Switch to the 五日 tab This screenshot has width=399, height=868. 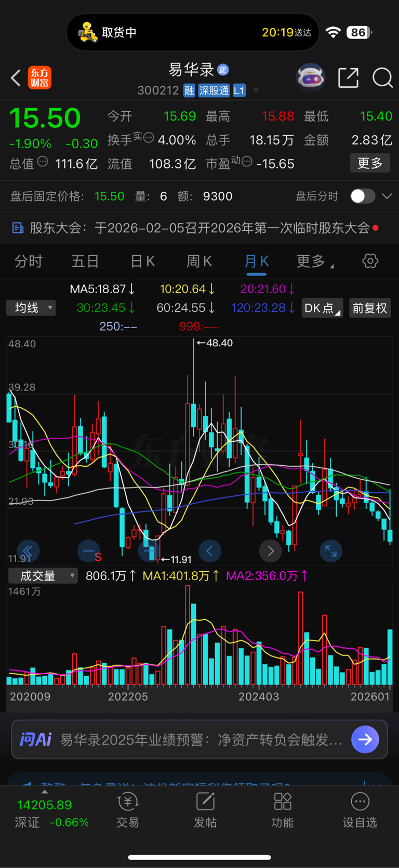point(85,261)
